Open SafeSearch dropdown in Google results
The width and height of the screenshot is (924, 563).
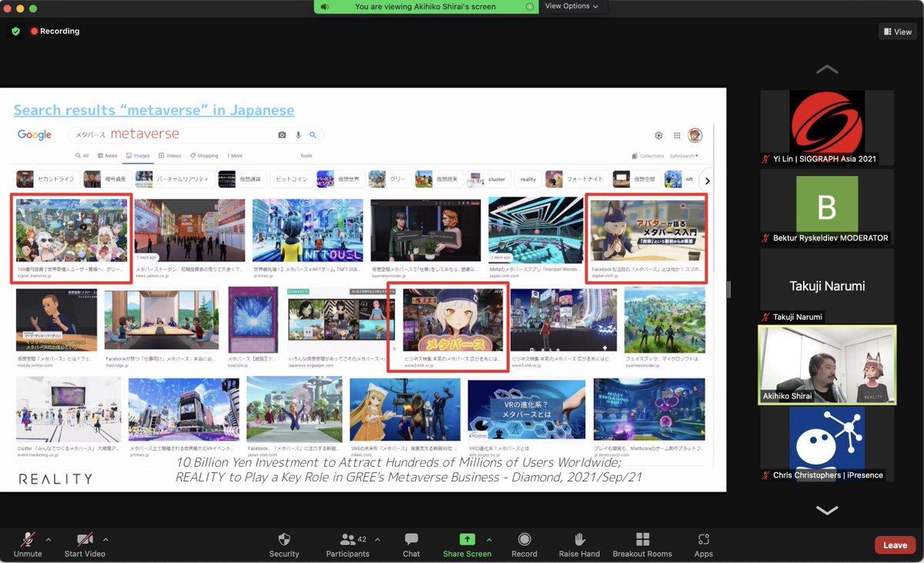[684, 156]
